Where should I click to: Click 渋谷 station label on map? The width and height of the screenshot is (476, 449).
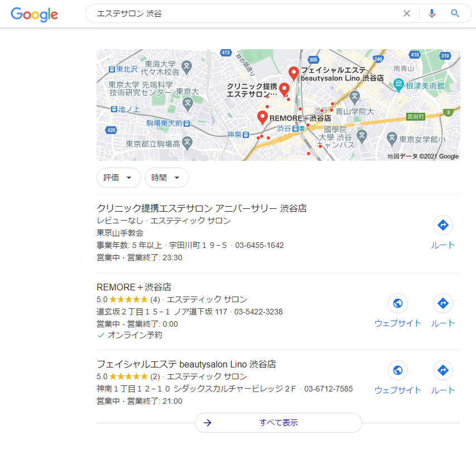(x=284, y=128)
